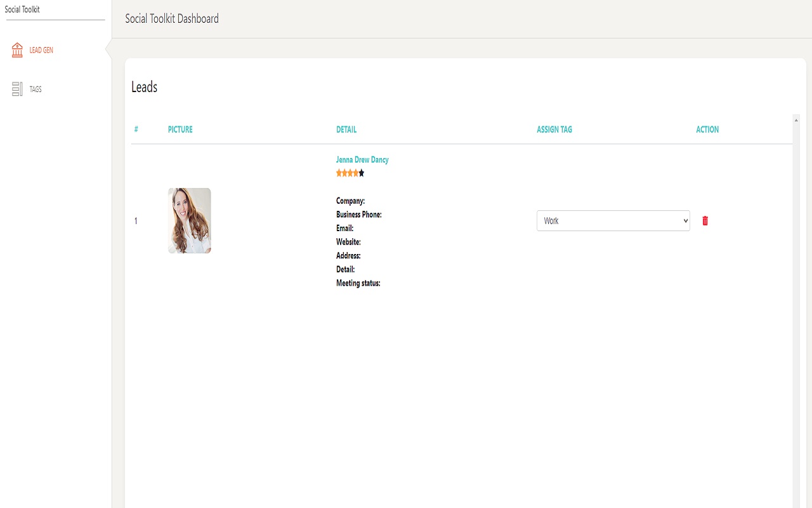This screenshot has height=508, width=812.
Task: Click the ASSIGN TAG column header
Action: coord(554,129)
